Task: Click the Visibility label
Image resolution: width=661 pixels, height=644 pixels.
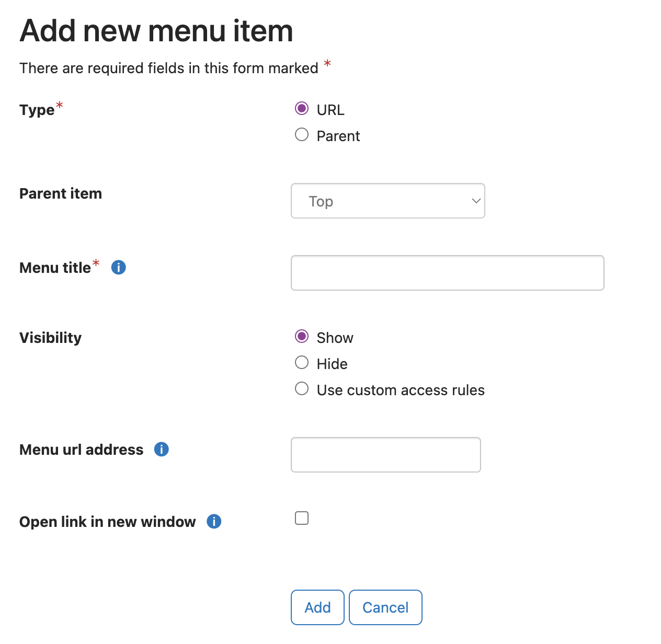Action: point(51,338)
